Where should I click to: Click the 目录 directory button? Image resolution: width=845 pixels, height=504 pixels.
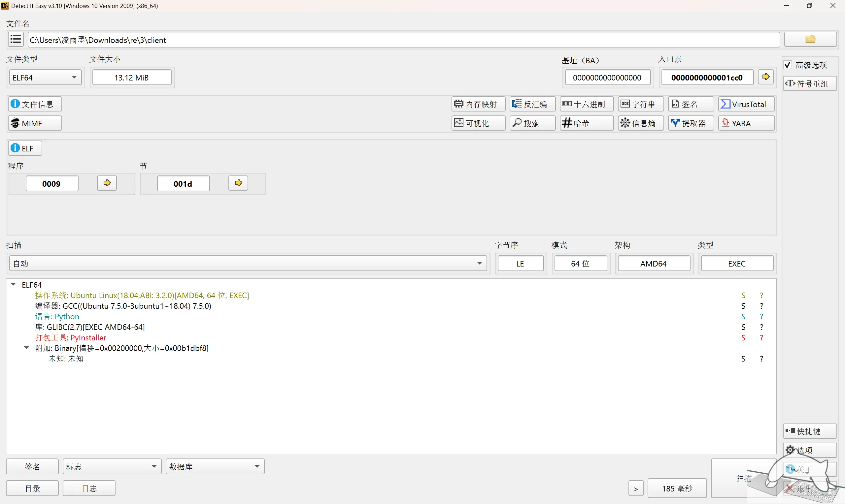coord(32,488)
